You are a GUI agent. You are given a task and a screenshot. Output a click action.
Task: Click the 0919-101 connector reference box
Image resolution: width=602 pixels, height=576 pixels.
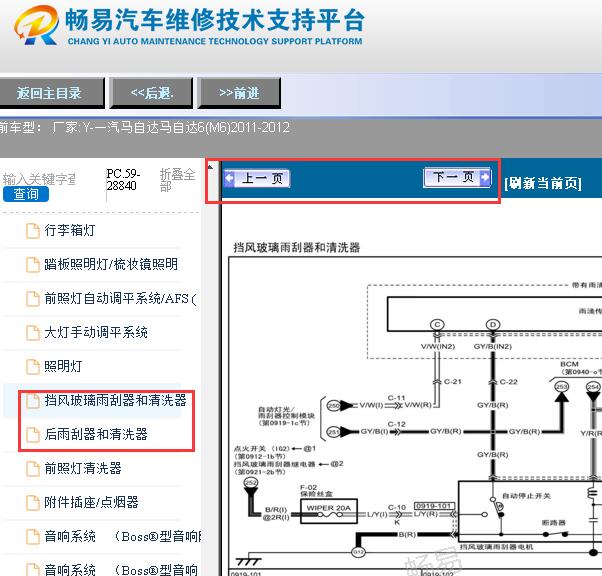[x=434, y=506]
